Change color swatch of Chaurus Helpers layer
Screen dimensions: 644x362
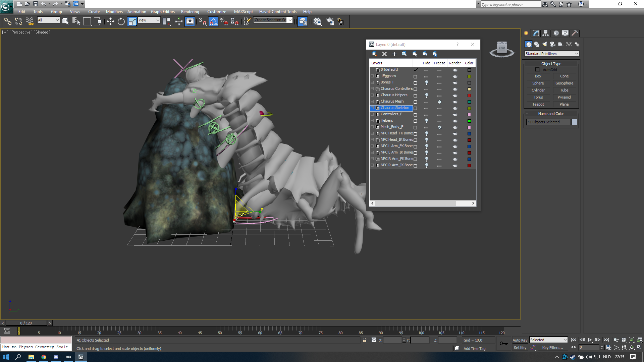469,96
